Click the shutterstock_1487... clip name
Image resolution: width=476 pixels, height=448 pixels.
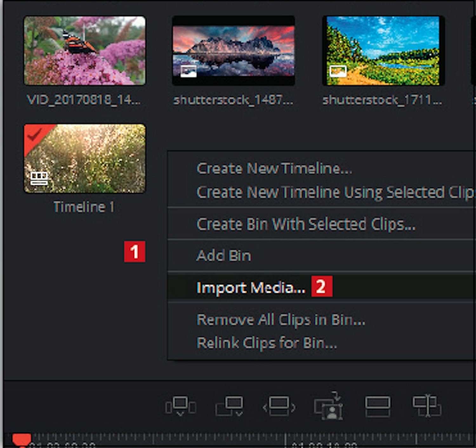tap(233, 100)
